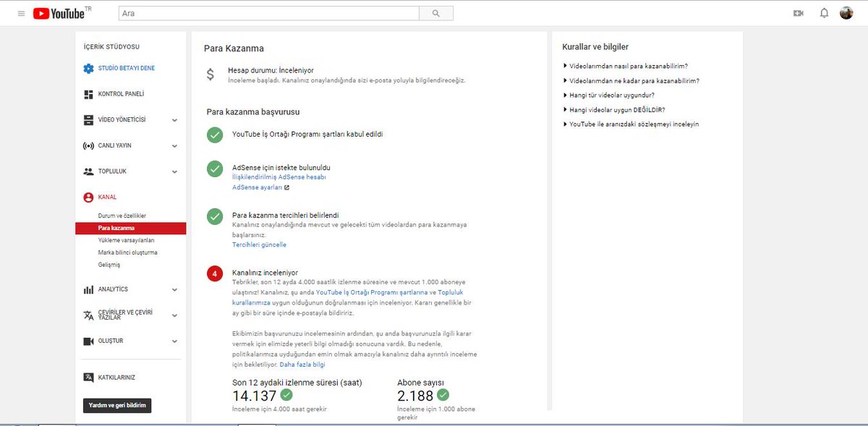This screenshot has width=868, height=426.
Task: Click the Analytics bar chart icon
Action: pyautogui.click(x=88, y=289)
